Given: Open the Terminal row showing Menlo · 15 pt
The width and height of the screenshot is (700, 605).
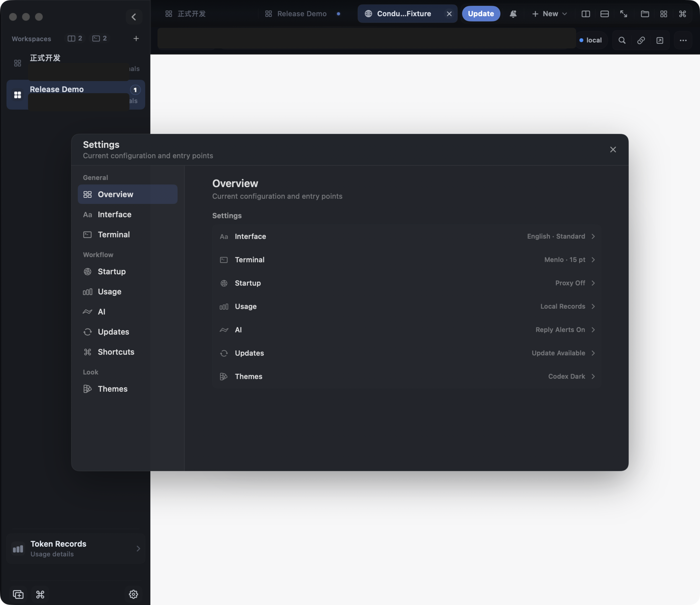Looking at the screenshot, I should 406,260.
